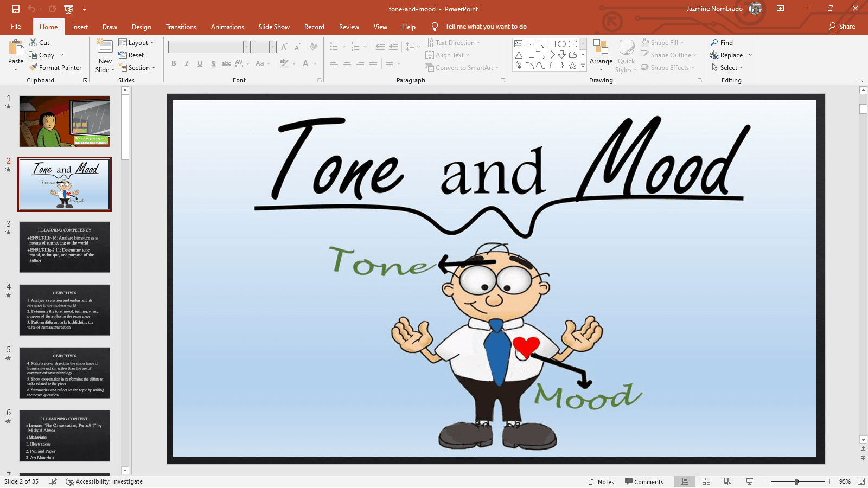Toggle bold formatting
The image size is (868, 488).
click(174, 63)
